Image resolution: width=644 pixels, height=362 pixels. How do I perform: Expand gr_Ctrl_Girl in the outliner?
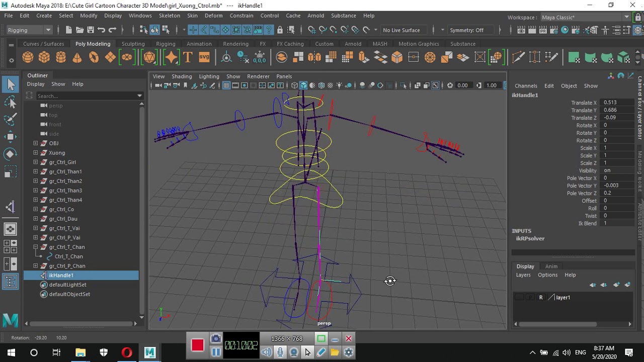click(36, 162)
